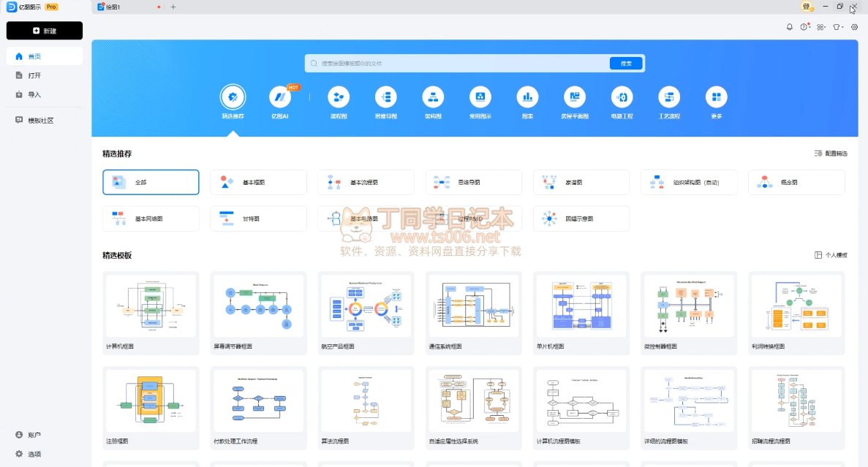Show 更多 diagram categories

(x=716, y=97)
